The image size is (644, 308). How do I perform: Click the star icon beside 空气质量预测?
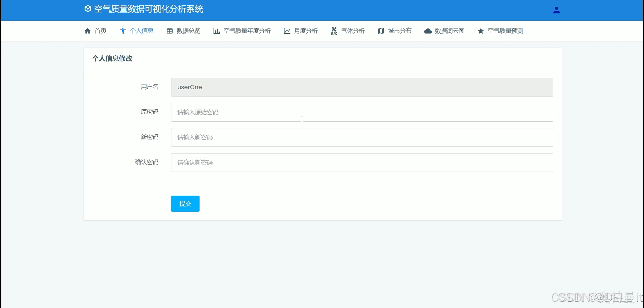pyautogui.click(x=481, y=31)
